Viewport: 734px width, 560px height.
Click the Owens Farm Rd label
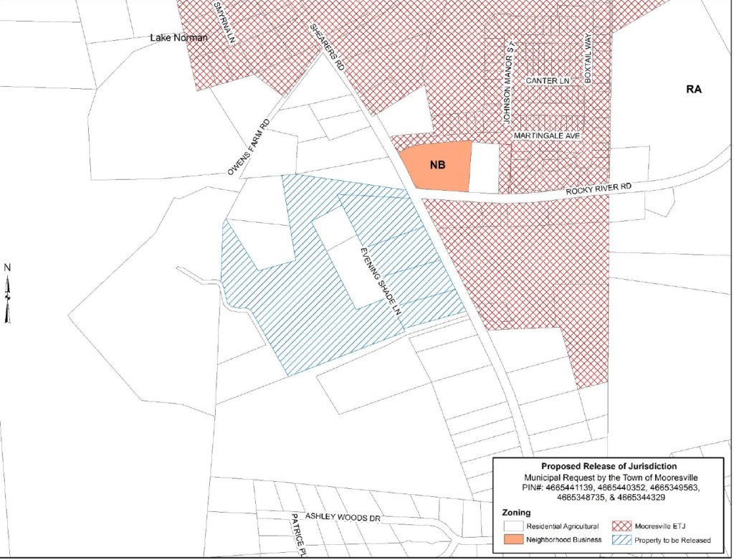click(x=249, y=147)
